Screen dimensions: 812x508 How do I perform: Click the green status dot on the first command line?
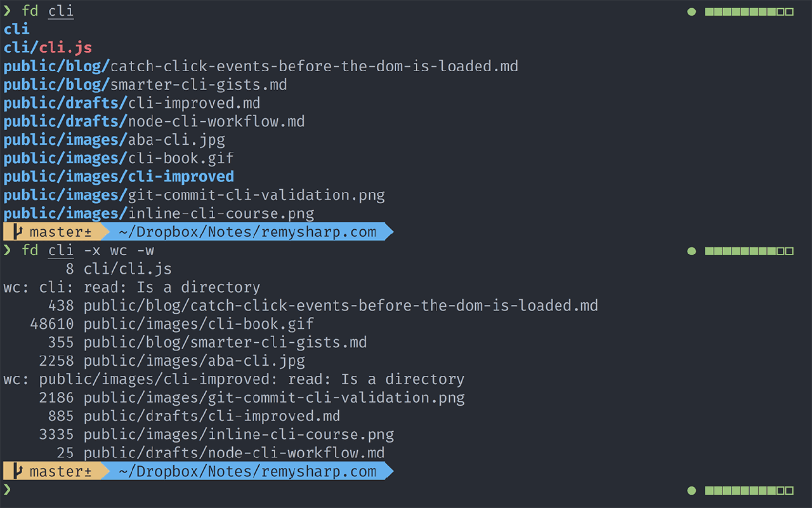coord(691,11)
